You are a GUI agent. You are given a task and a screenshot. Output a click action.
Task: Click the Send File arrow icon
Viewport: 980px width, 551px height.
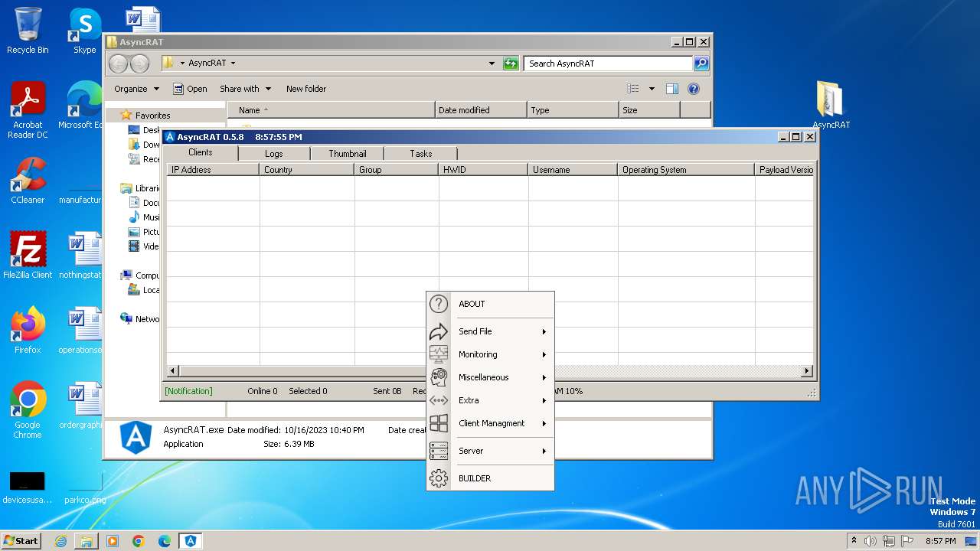coord(439,331)
